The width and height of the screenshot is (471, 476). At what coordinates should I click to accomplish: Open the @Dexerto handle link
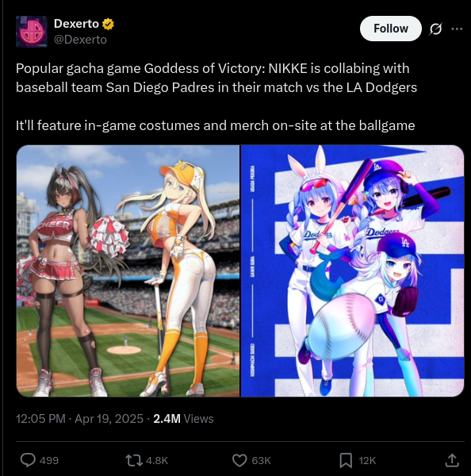click(80, 40)
